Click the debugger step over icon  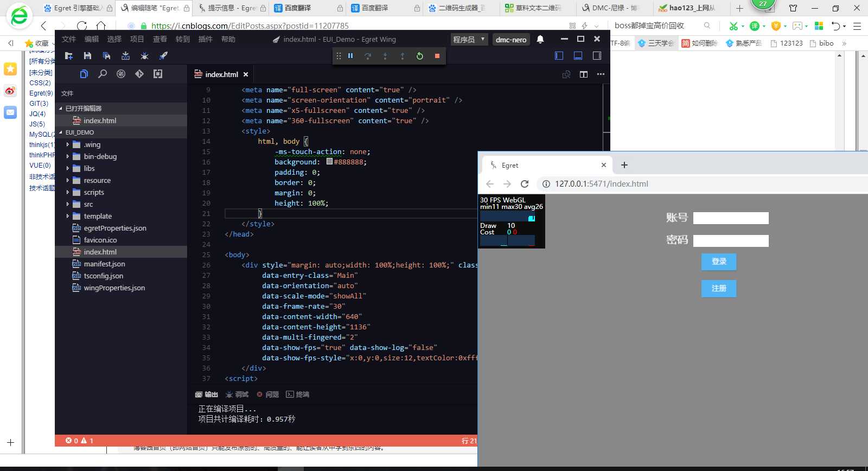368,56
